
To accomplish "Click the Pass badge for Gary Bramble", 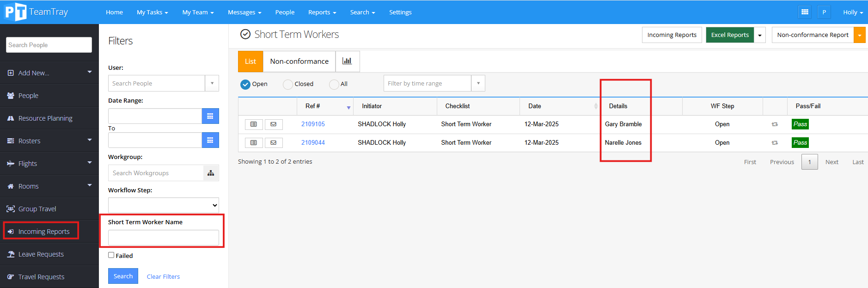I will pyautogui.click(x=800, y=124).
